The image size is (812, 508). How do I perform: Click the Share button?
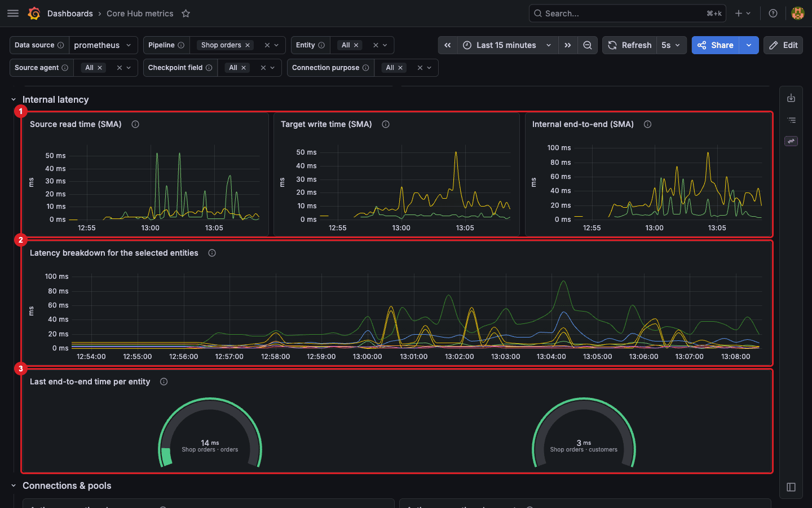716,45
